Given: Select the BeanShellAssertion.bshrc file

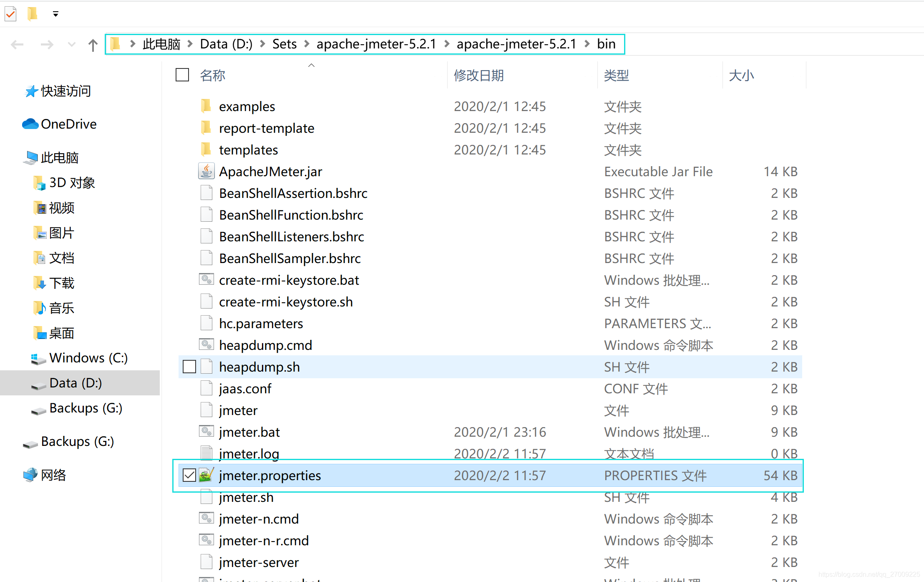Looking at the screenshot, I should click(490, 193).
